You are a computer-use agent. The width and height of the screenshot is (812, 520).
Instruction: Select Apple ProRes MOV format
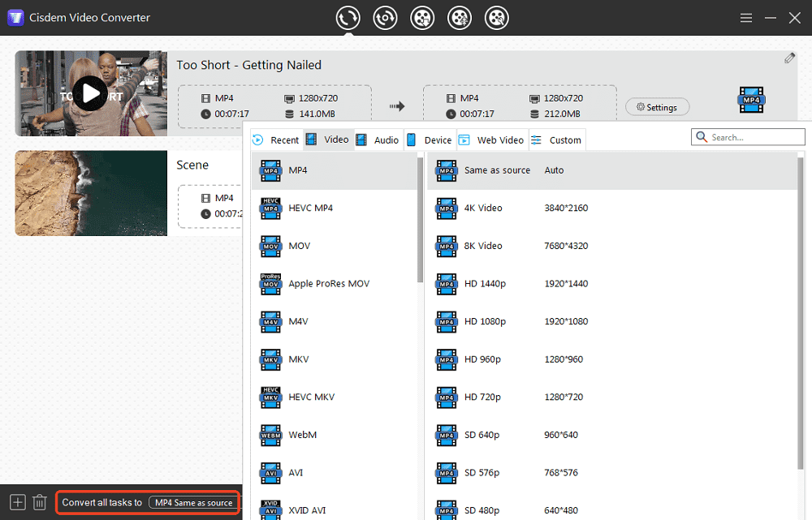tap(334, 284)
